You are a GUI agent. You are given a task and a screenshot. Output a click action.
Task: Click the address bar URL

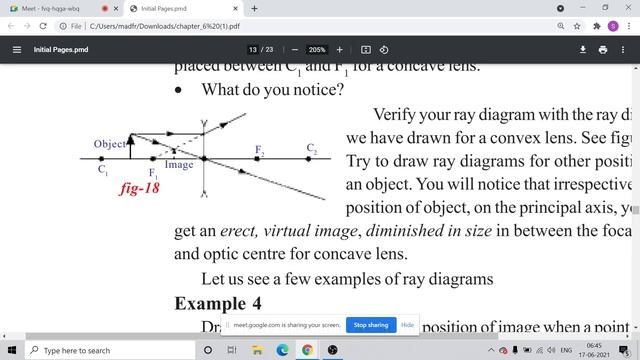[x=164, y=26]
